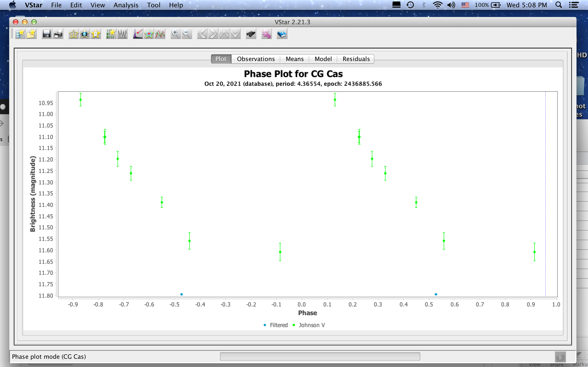Image resolution: width=588 pixels, height=367 pixels.
Task: Click the Raw Data binary star icon
Action: pos(111,34)
